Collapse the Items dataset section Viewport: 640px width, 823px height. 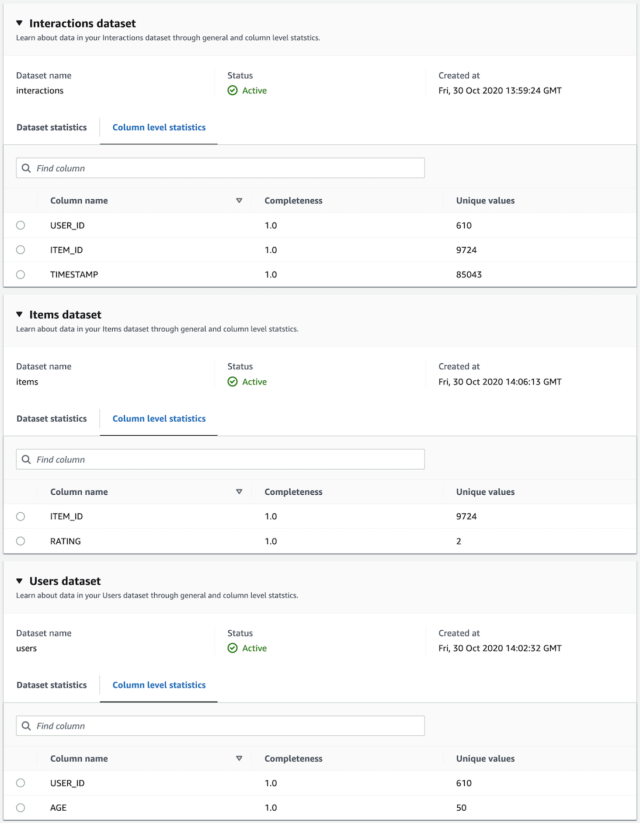coord(19,314)
